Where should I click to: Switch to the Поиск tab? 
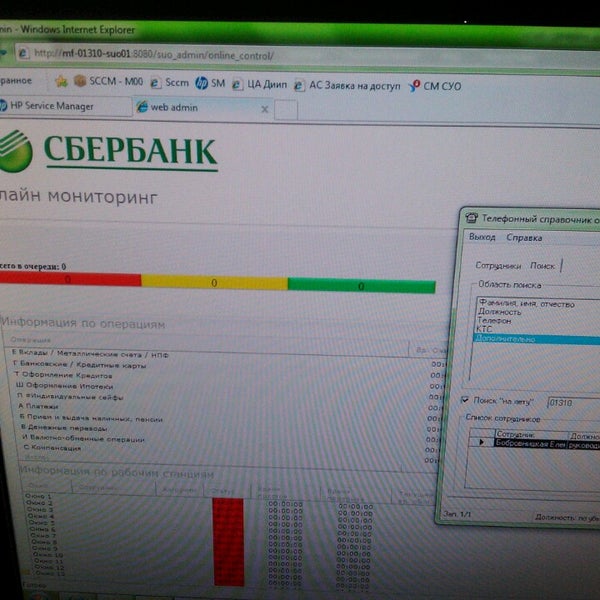click(543, 266)
